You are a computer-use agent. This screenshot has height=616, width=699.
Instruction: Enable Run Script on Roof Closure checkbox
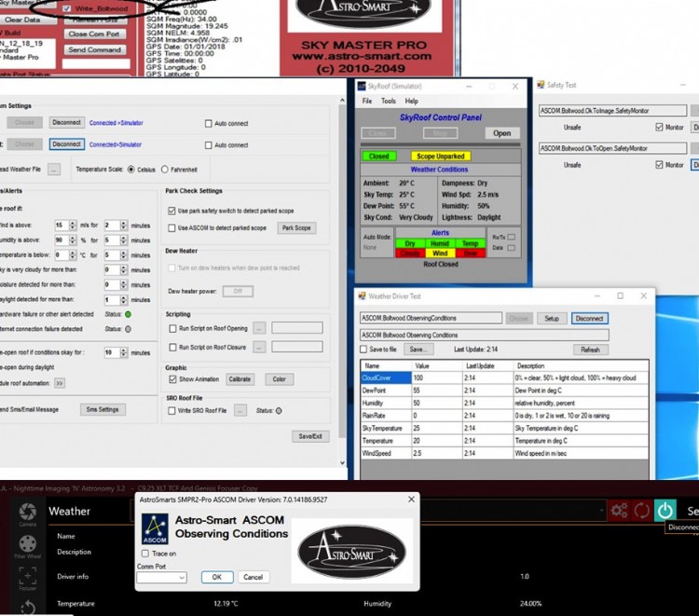point(172,347)
